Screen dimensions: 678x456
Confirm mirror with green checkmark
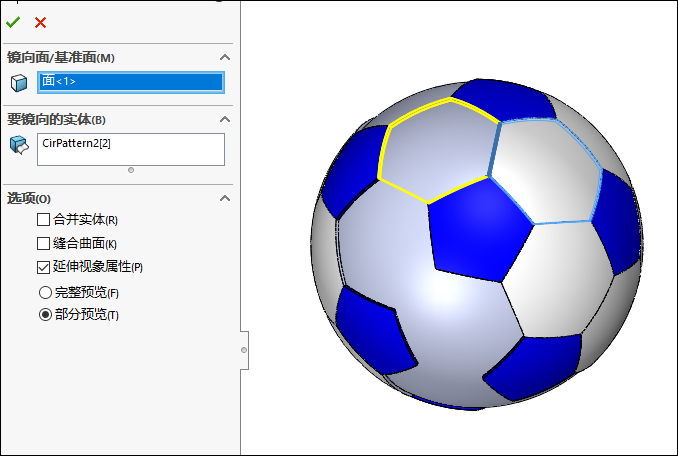[x=13, y=22]
